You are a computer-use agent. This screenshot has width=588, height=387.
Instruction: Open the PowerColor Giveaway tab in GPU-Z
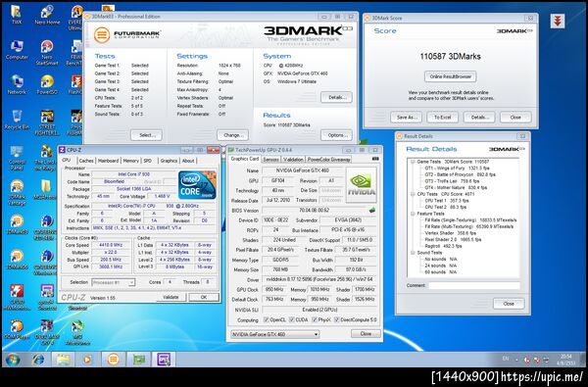328,160
